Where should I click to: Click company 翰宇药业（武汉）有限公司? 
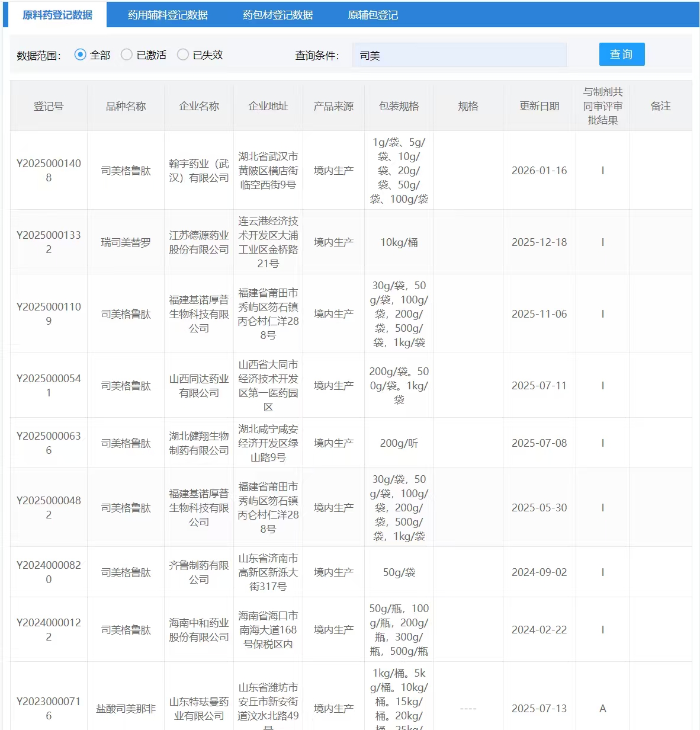click(x=199, y=171)
